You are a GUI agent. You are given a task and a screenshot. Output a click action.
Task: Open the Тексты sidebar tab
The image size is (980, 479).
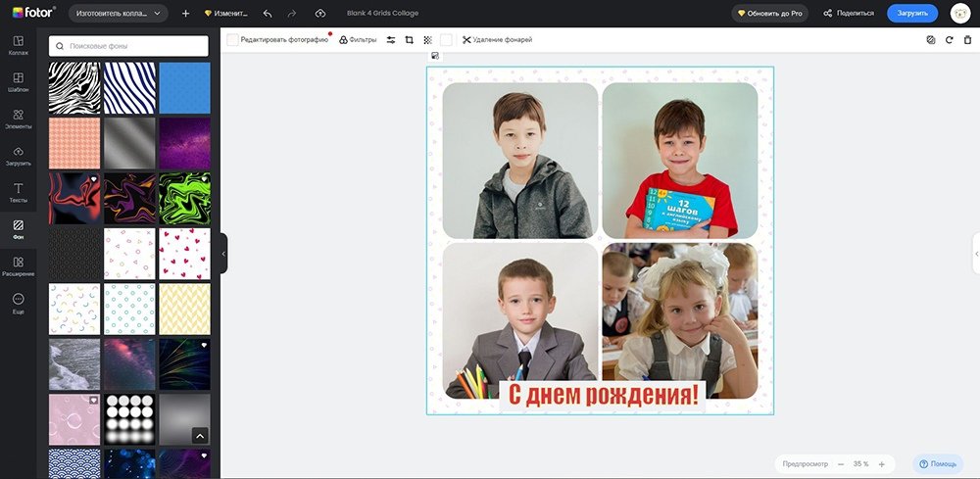tap(18, 193)
